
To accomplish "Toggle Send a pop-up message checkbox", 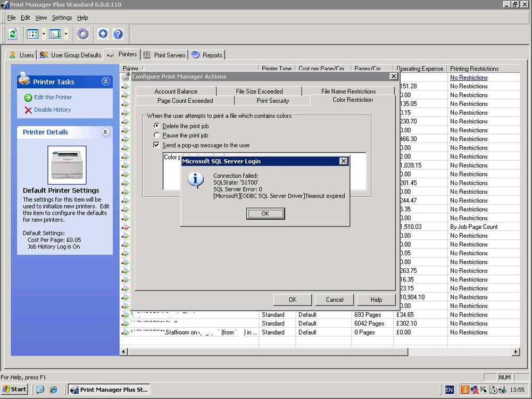I will (x=156, y=145).
